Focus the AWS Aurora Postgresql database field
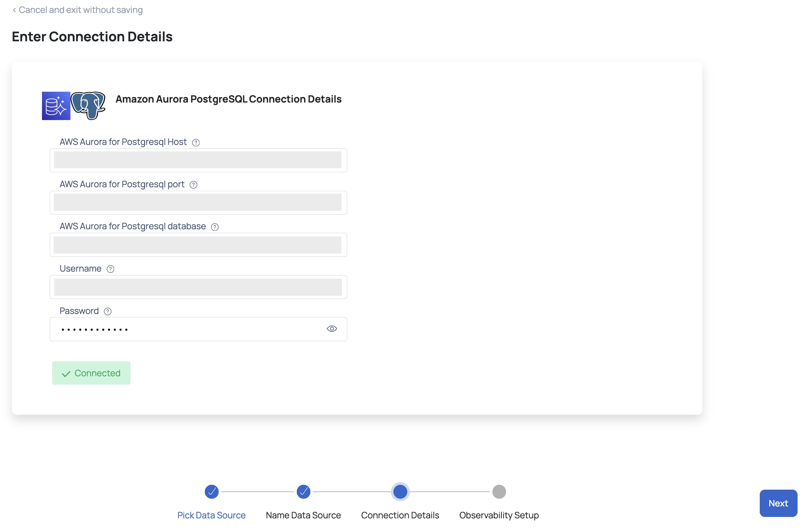The image size is (807, 532). click(x=198, y=245)
